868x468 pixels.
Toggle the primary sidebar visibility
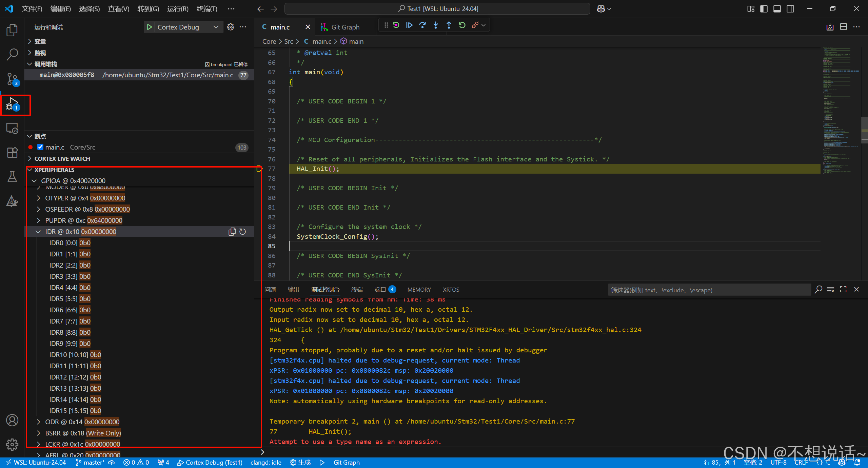tap(764, 8)
